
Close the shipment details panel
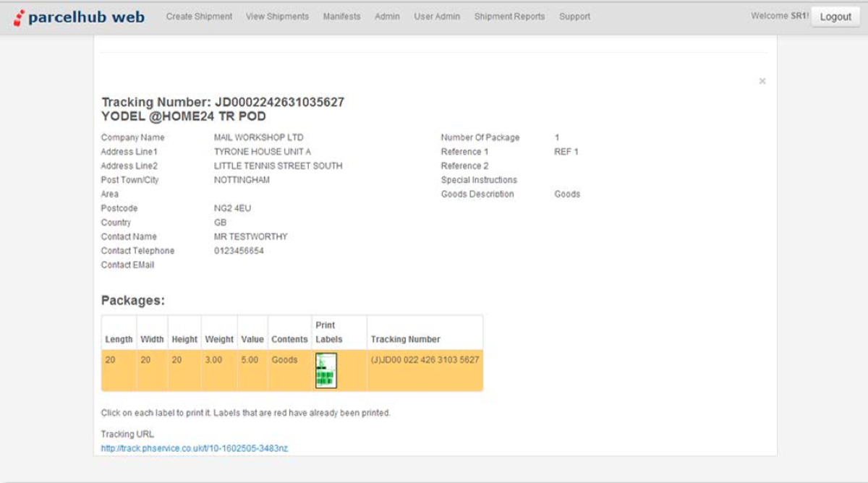762,82
